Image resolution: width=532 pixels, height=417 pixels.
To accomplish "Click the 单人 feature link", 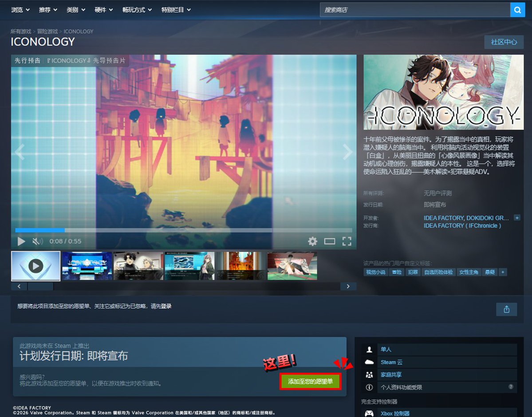I will pyautogui.click(x=386, y=349).
